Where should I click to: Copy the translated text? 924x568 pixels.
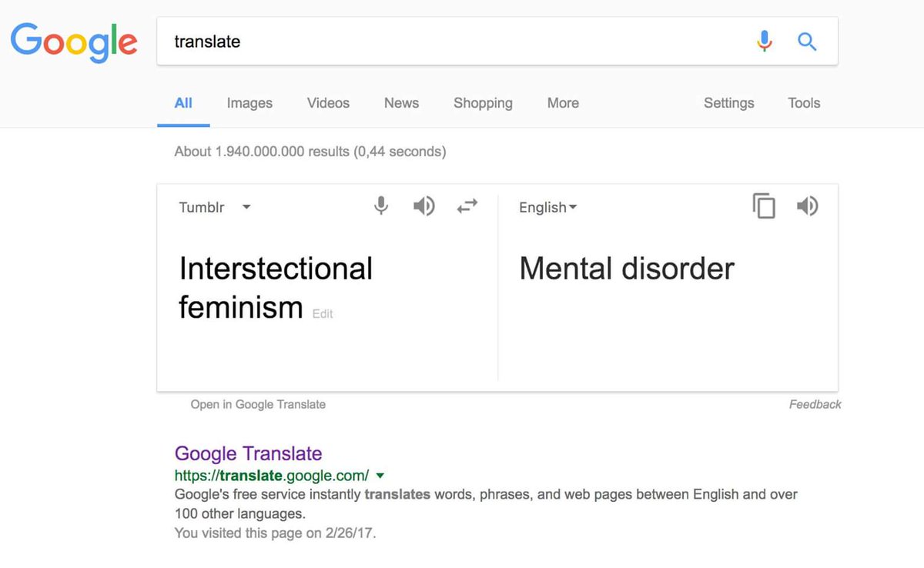(764, 206)
